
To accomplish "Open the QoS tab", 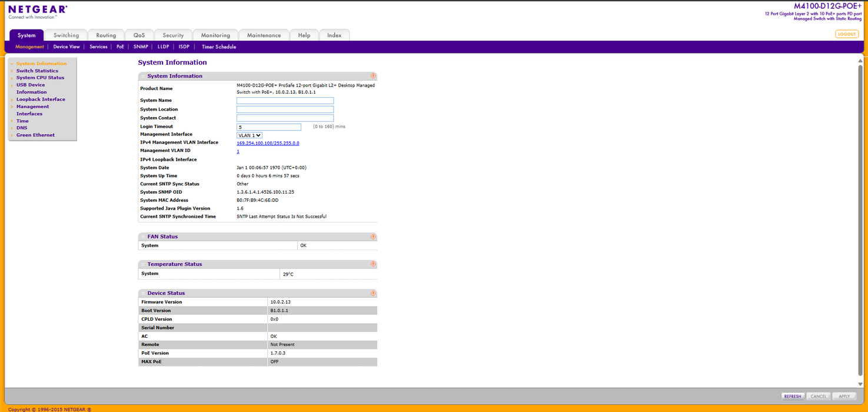I will tap(139, 35).
